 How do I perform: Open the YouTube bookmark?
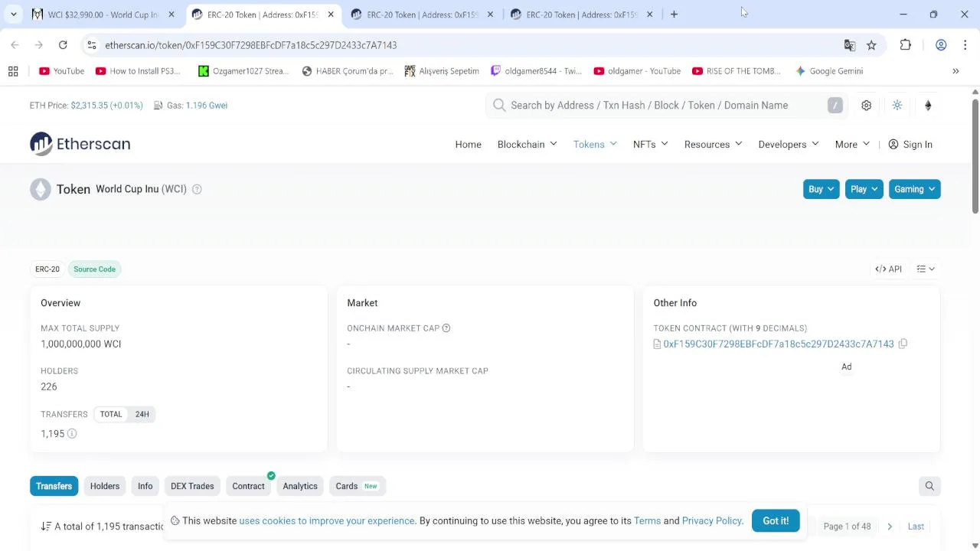tap(61, 71)
